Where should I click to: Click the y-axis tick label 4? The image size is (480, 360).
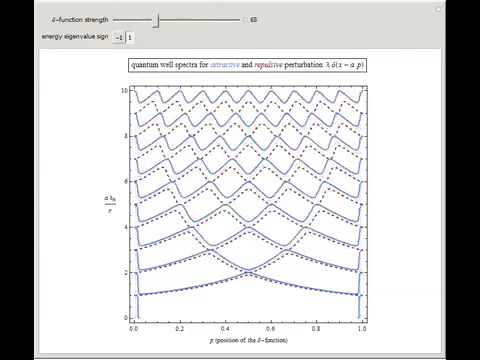[x=126, y=227]
